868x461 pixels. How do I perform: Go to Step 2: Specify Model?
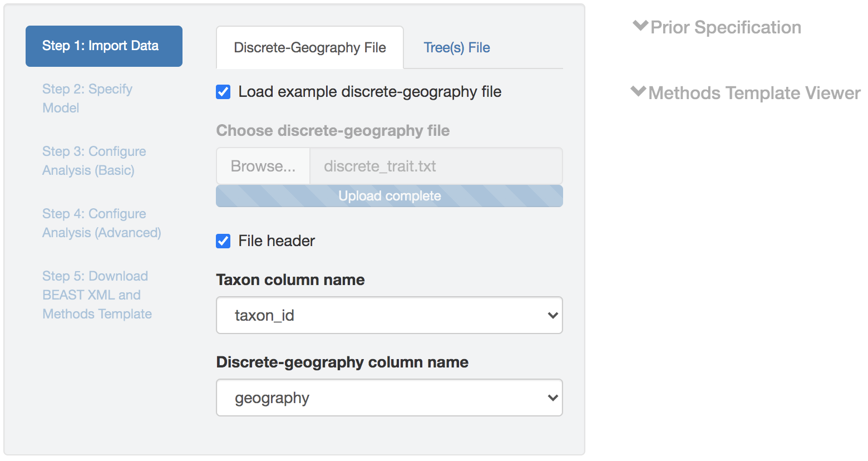point(87,98)
